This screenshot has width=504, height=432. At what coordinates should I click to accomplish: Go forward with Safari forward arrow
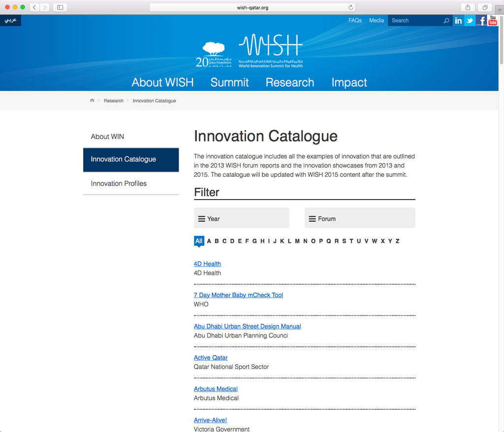pyautogui.click(x=45, y=7)
